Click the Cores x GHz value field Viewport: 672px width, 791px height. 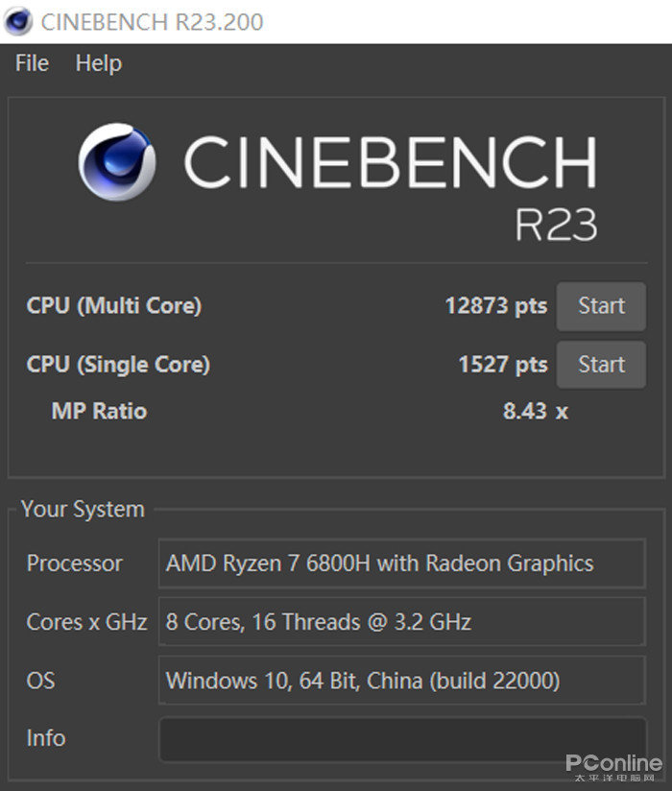pos(401,622)
